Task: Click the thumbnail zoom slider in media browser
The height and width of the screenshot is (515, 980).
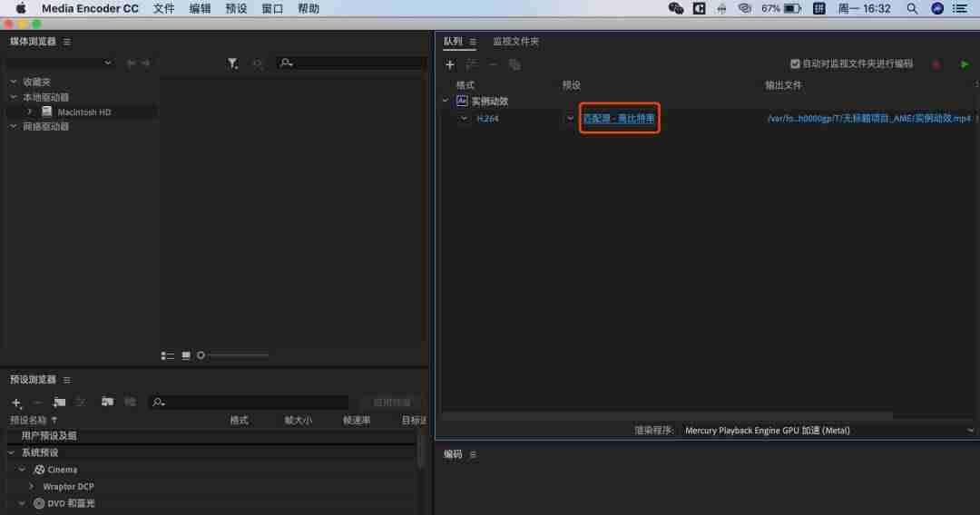Action: point(233,355)
